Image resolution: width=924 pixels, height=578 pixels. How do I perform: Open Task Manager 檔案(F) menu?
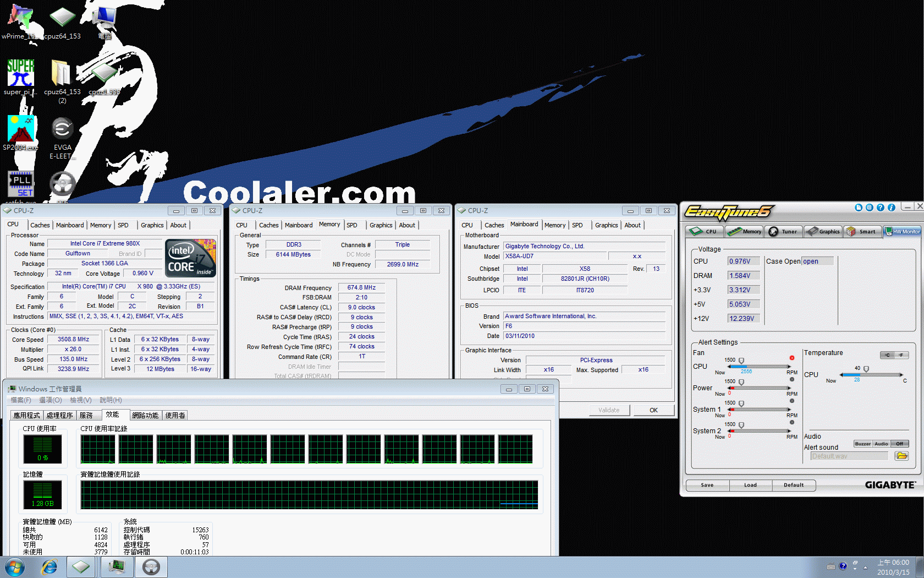21,400
